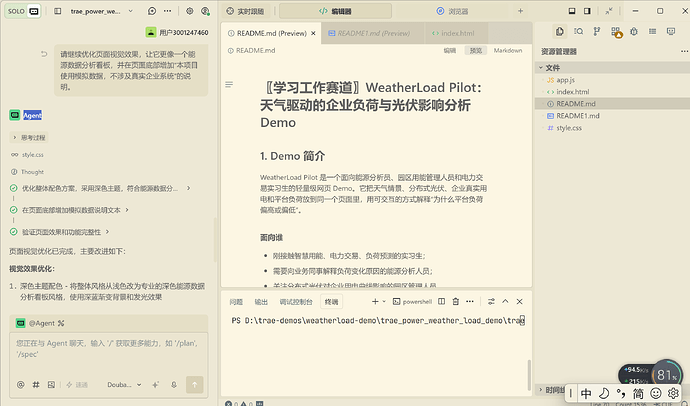
Task: Select the Markdown language label
Action: (x=508, y=51)
